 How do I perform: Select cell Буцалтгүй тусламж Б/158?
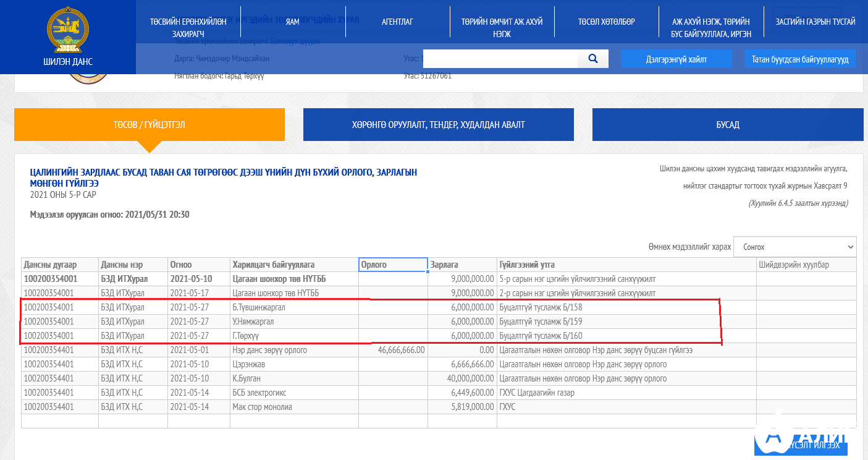click(627, 307)
